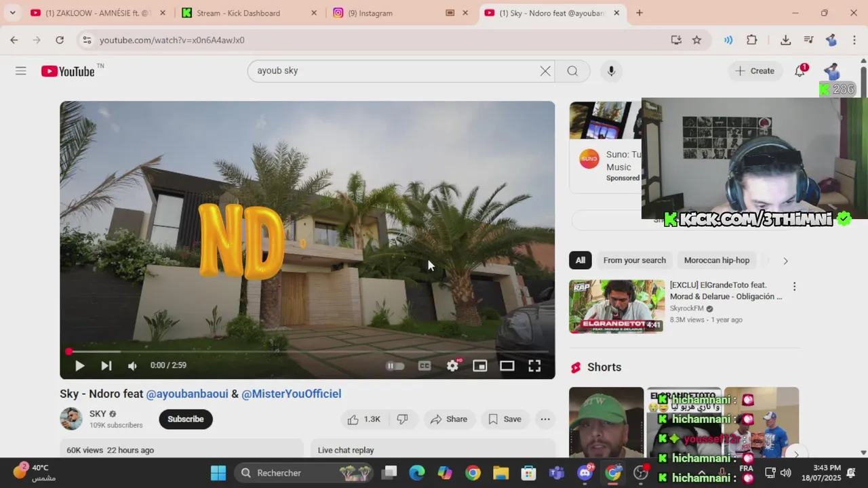Viewport: 868px width, 488px height.
Task: Click the Rechercher taskbar search box
Action: click(x=304, y=473)
